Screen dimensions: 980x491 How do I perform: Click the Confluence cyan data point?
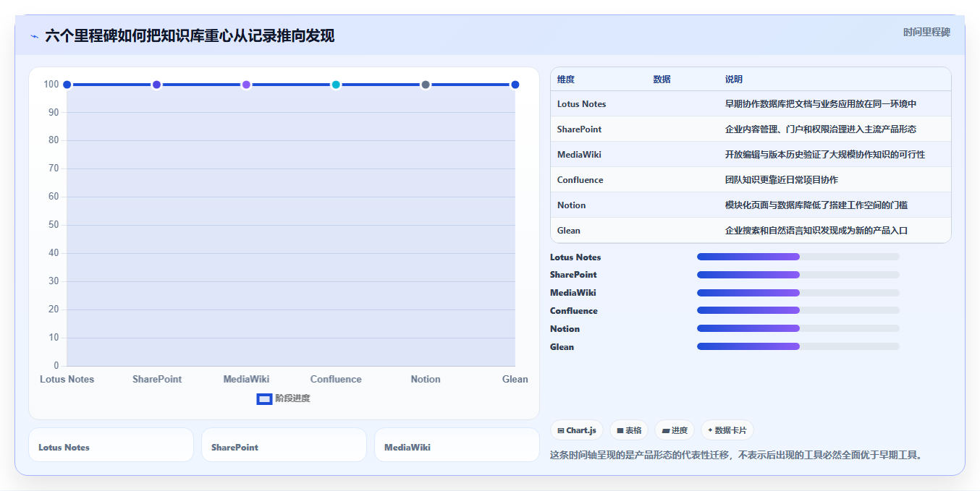coord(336,85)
